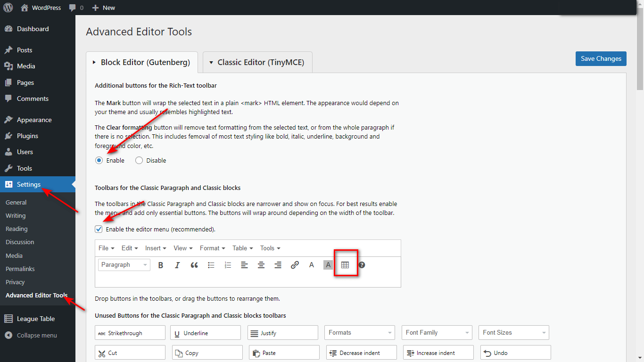This screenshot has height=362, width=644.
Task: Switch to Block Editor (Gutenberg) tab
Action: 142,62
